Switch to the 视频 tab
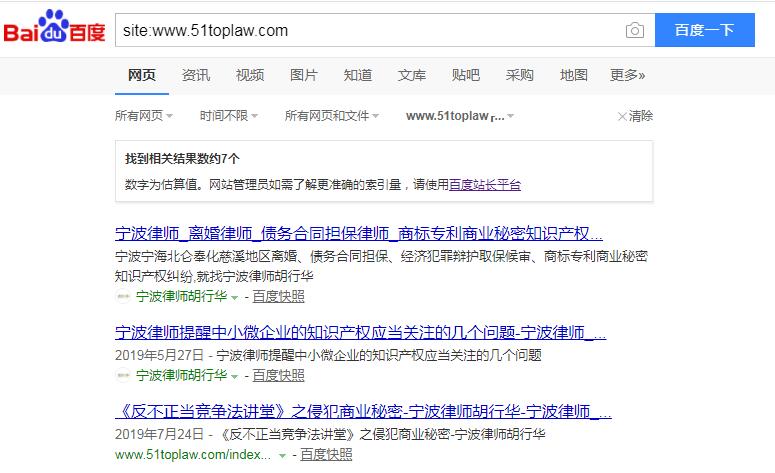 click(250, 75)
